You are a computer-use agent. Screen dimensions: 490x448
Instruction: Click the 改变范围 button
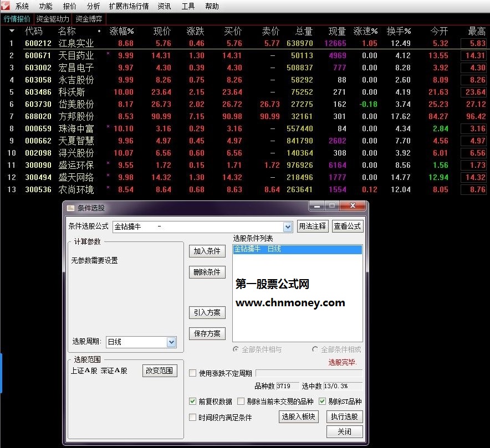click(x=160, y=370)
